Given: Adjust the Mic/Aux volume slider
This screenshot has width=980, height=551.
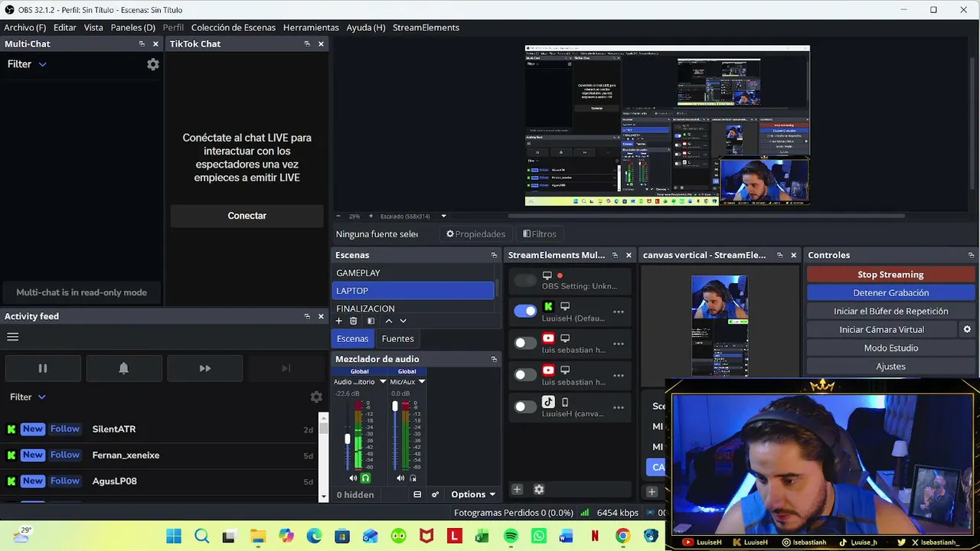Looking at the screenshot, I should (x=395, y=407).
